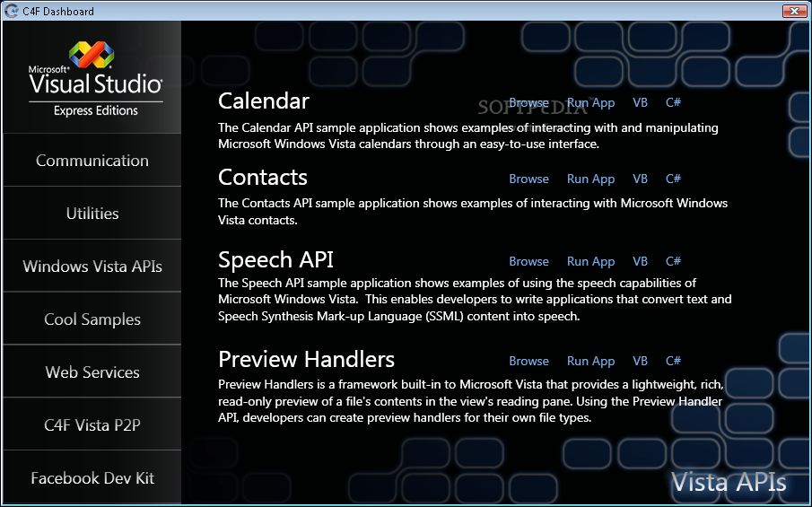Go to the Web Services section

[x=92, y=372]
